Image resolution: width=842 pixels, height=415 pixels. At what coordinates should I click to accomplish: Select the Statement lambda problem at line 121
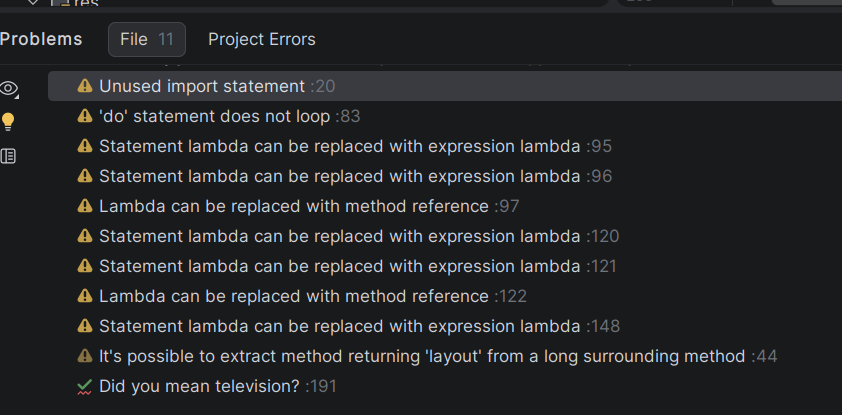339,267
